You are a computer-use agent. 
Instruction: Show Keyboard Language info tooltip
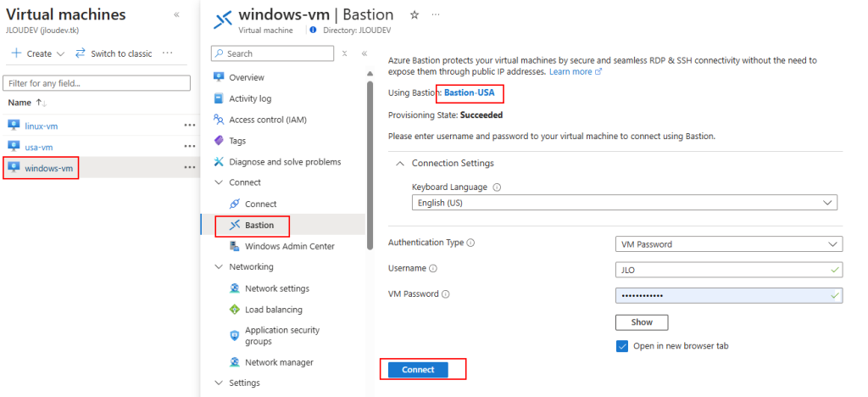tap(497, 187)
